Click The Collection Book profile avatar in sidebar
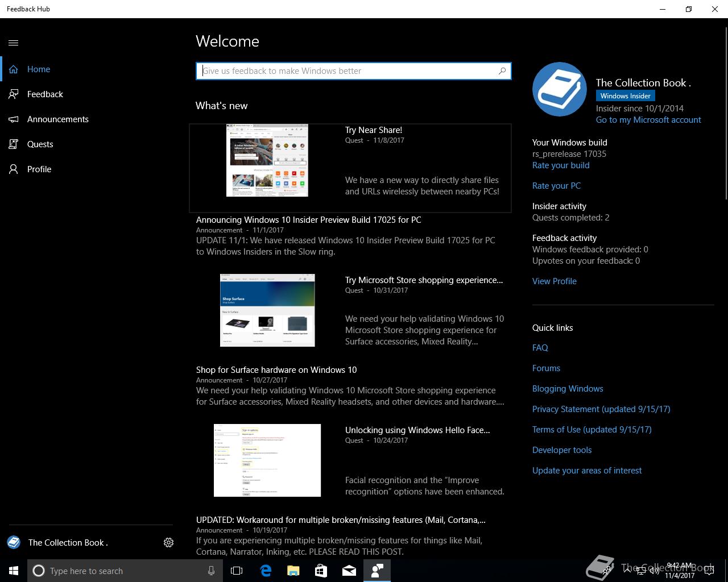 click(x=14, y=542)
